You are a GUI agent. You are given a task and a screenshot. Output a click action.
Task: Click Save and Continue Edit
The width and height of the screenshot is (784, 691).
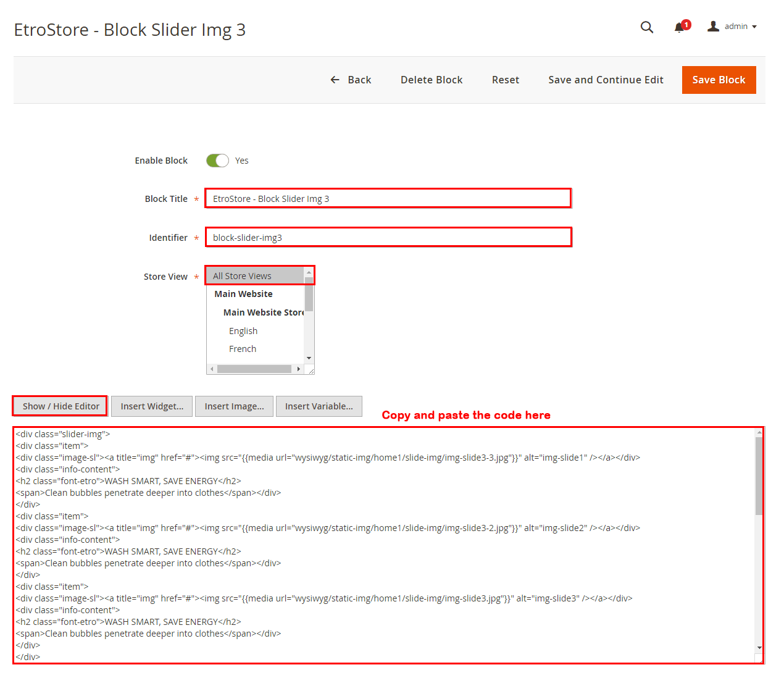tap(606, 80)
